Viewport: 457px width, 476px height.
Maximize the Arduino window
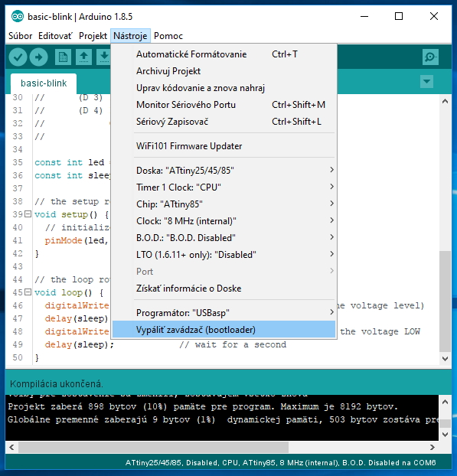pos(399,16)
